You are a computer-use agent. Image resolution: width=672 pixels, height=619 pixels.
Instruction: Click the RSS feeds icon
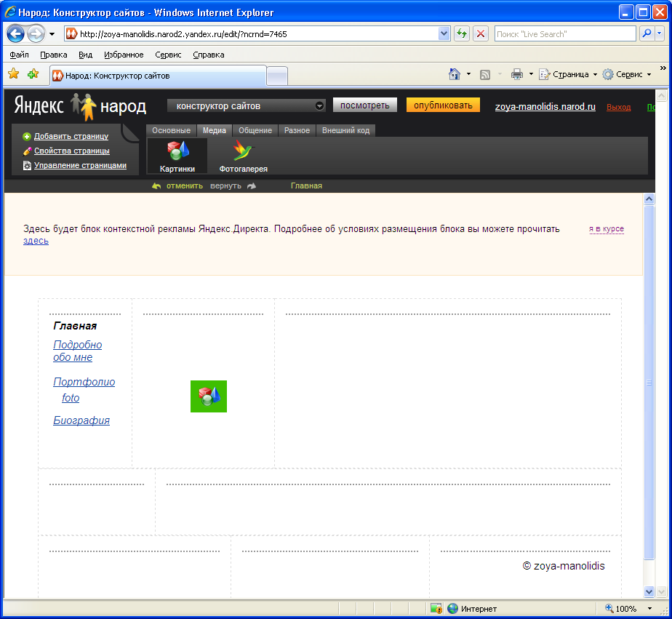pos(484,75)
